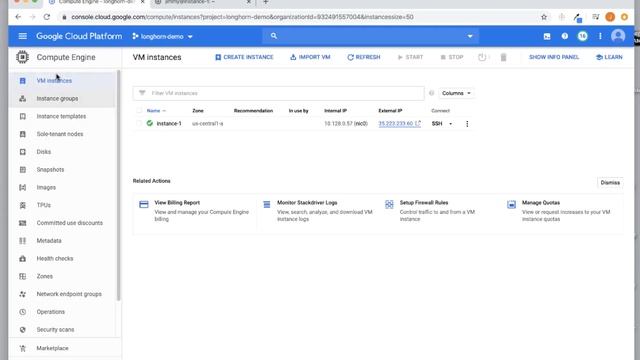Click the LEARN button
Image resolution: width=640 pixels, height=360 pixels.
pos(609,57)
